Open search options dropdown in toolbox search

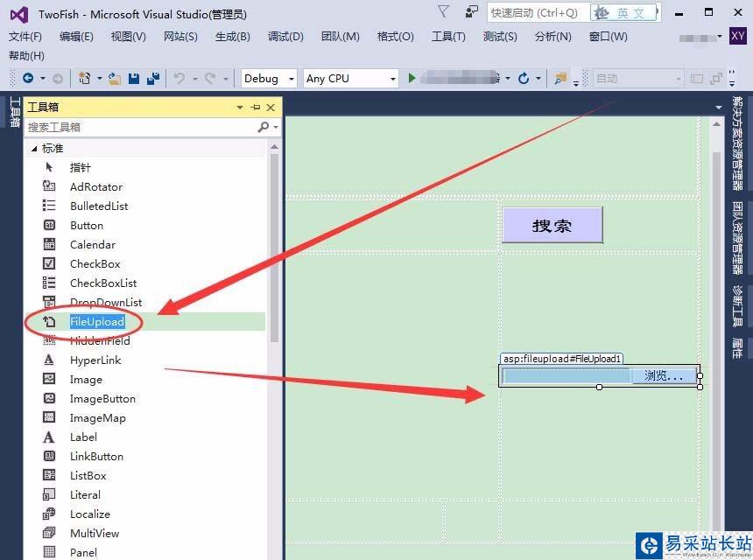coord(276,127)
